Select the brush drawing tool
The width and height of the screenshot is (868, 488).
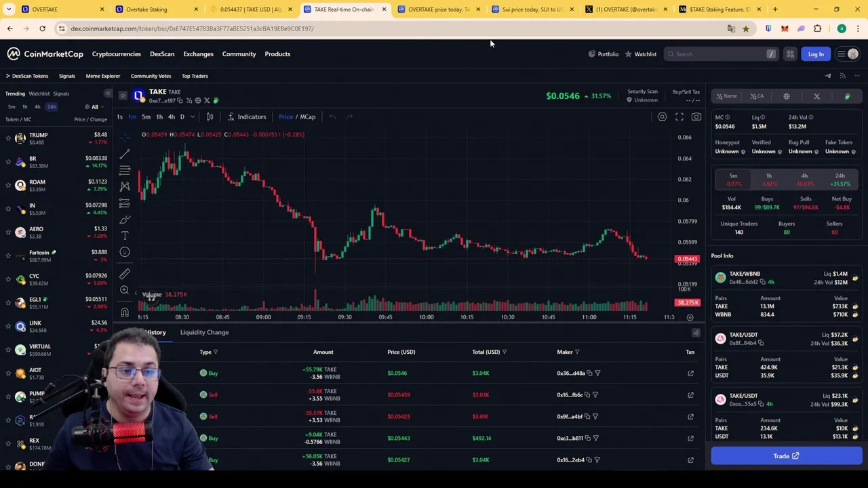pyautogui.click(x=125, y=220)
